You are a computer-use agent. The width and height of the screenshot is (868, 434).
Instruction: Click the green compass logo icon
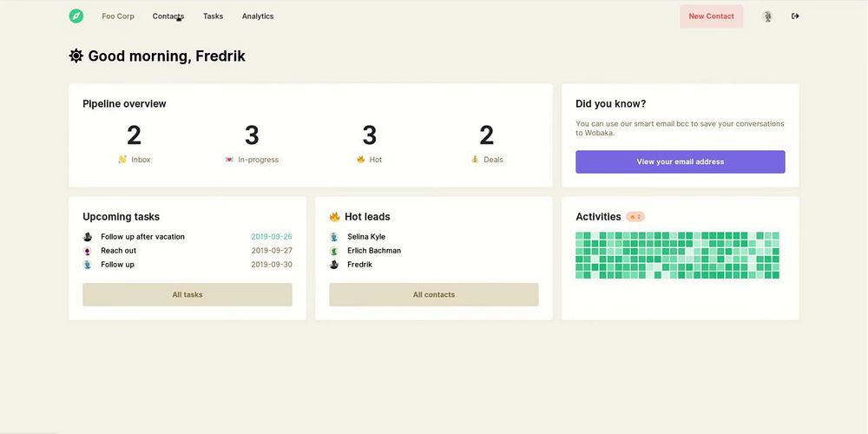coord(76,16)
